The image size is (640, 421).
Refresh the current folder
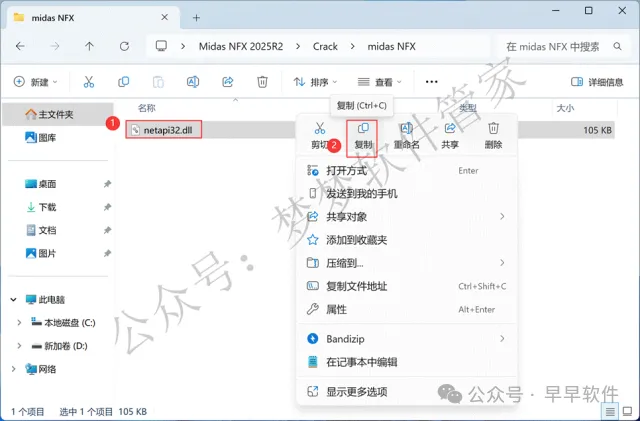(x=124, y=47)
